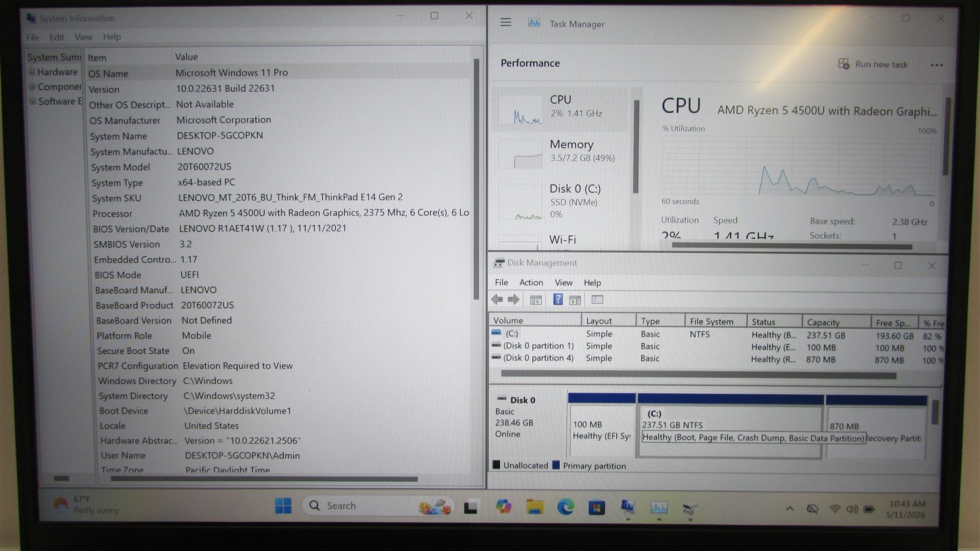Open Disk Management Help menu
The height and width of the screenshot is (551, 980).
[592, 282]
